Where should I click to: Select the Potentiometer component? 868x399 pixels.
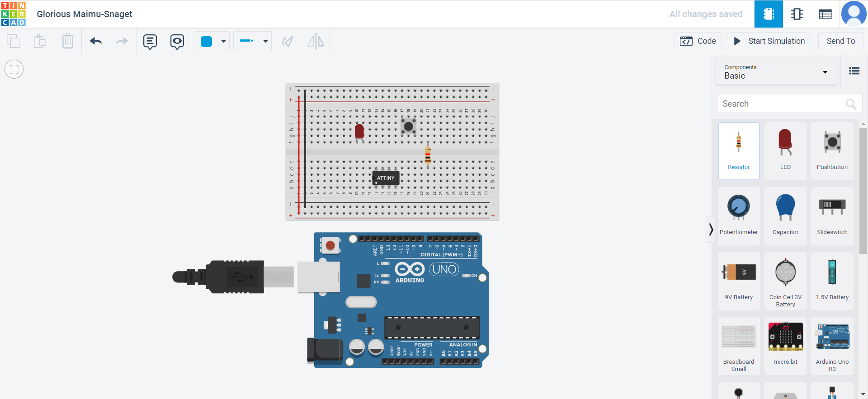coord(739,216)
